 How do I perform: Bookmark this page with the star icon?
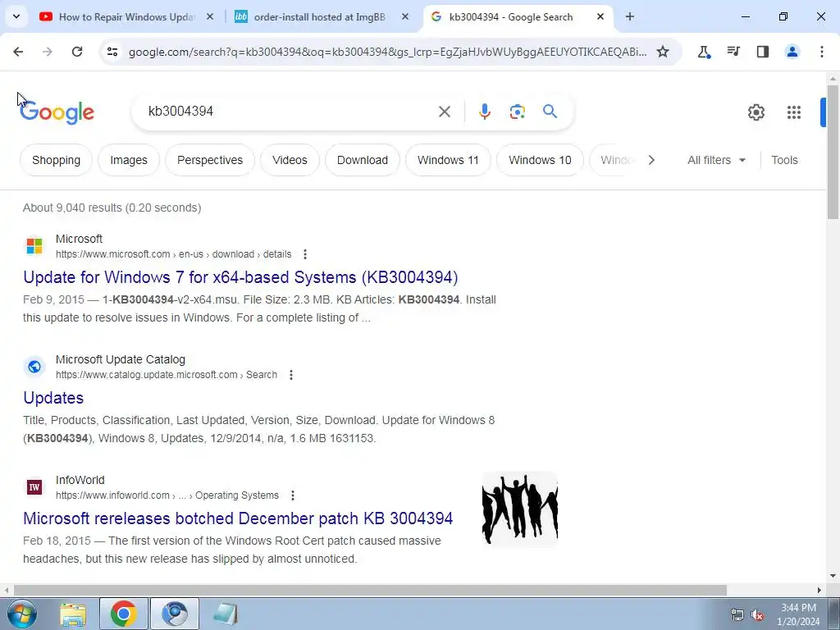pos(663,52)
